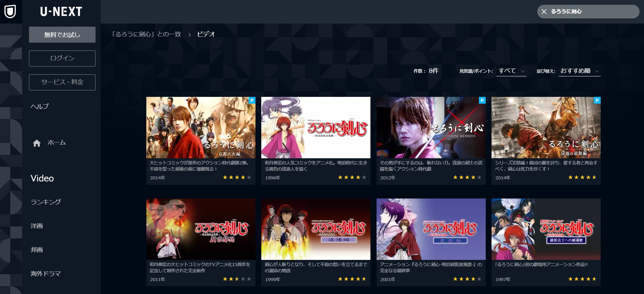Click the home house icon
644x294 pixels.
pyautogui.click(x=37, y=143)
